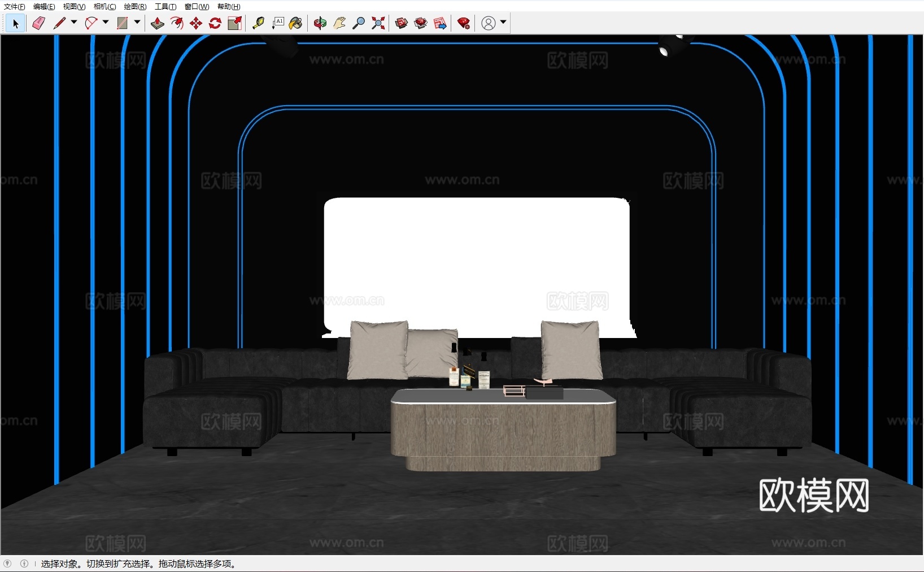Select the Pan hand tool
924x572 pixels.
339,23
